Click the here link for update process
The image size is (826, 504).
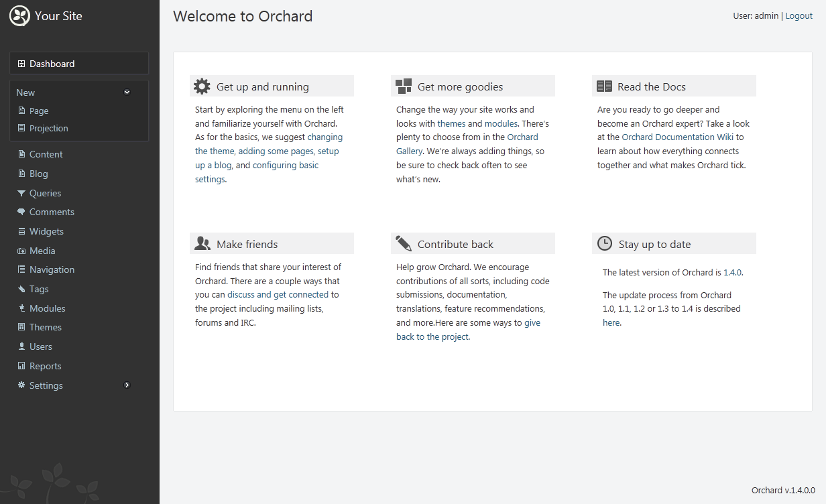pos(611,323)
